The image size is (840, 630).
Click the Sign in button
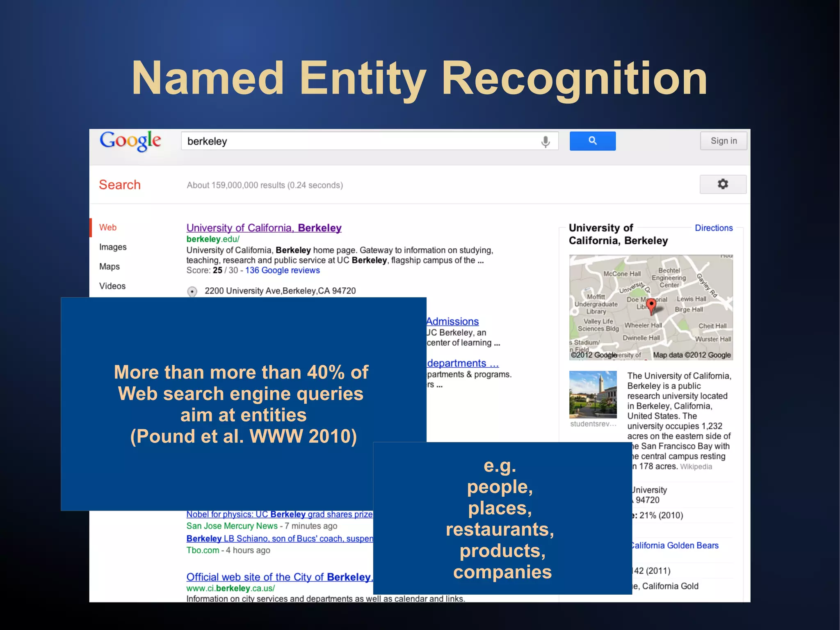[724, 141]
